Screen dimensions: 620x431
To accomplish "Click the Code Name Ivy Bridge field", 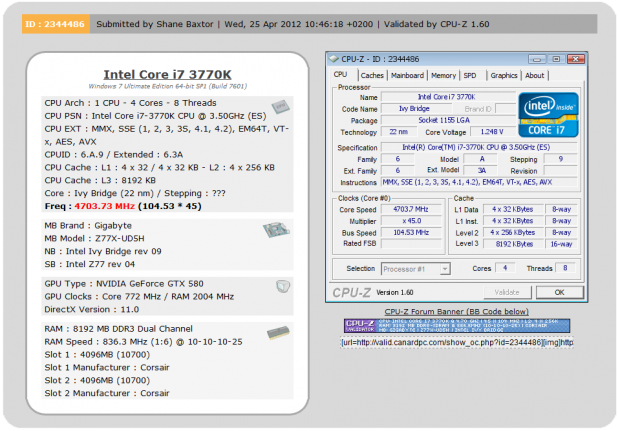I will click(x=414, y=109).
